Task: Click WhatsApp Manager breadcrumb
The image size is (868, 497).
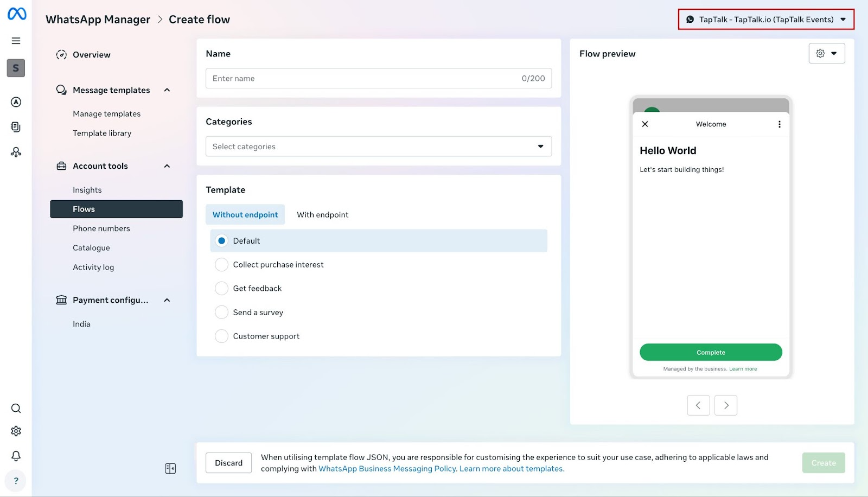Action: (98, 20)
